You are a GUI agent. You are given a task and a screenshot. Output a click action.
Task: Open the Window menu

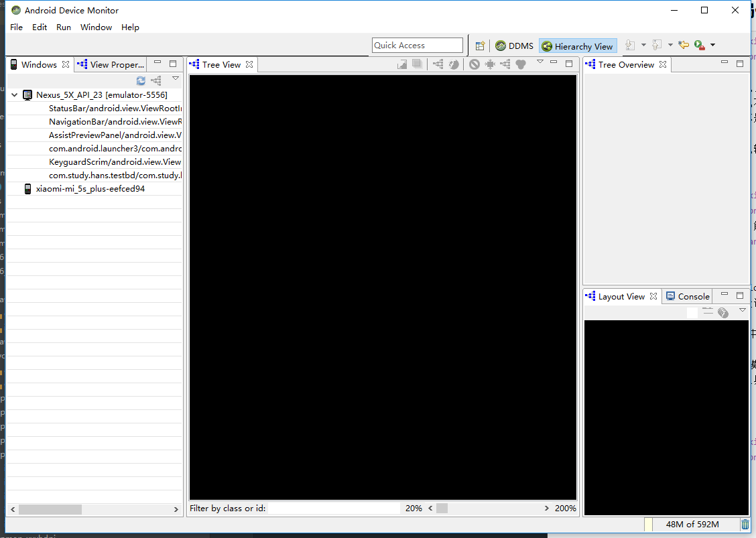pos(96,27)
